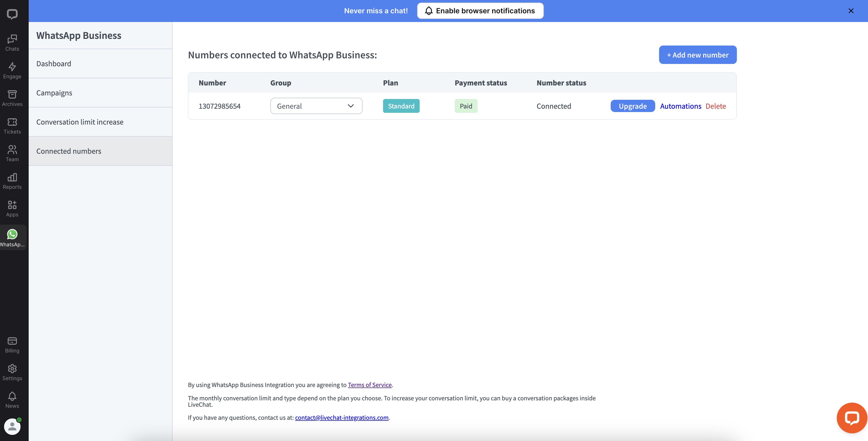The image size is (868, 441).
Task: Click Add new number button
Action: pos(697,54)
